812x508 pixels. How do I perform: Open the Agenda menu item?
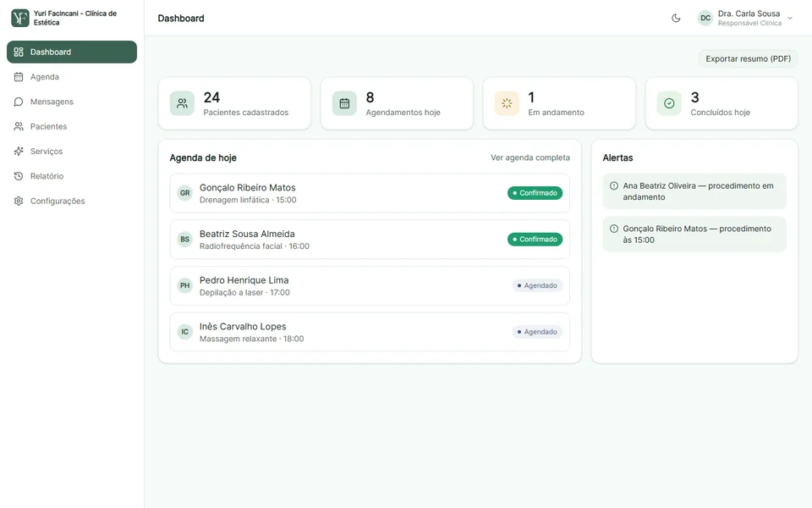tap(72, 77)
